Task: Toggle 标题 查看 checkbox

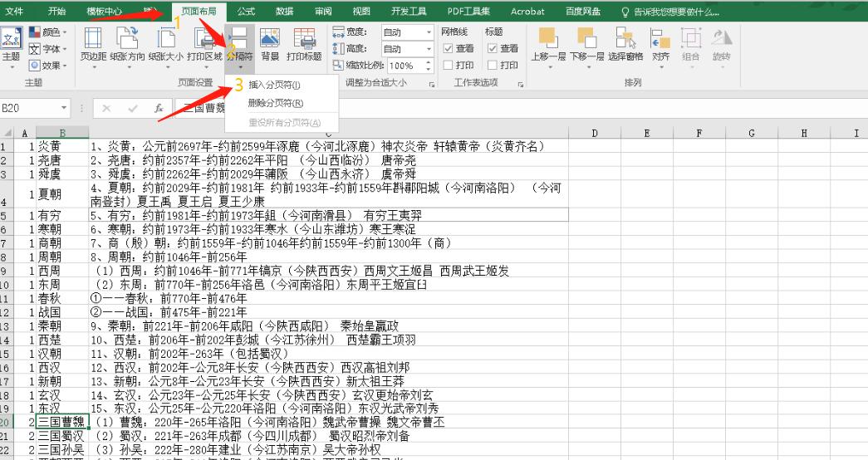Action: [492, 49]
